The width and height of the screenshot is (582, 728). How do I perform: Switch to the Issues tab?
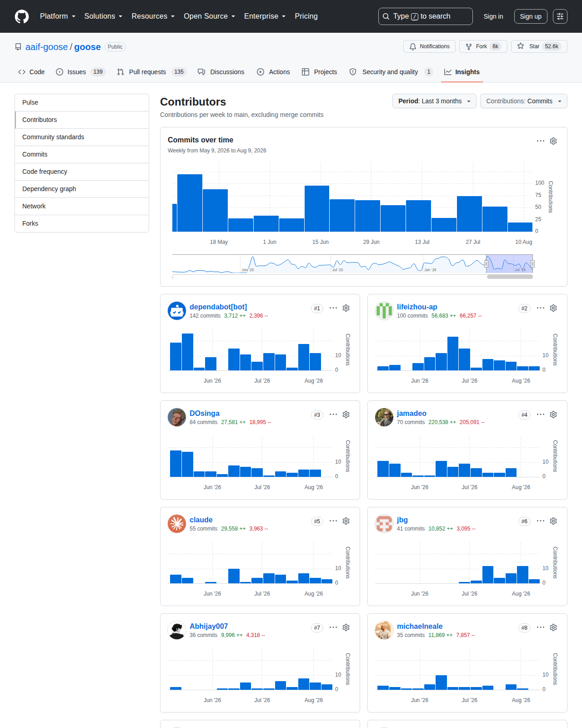pos(80,72)
